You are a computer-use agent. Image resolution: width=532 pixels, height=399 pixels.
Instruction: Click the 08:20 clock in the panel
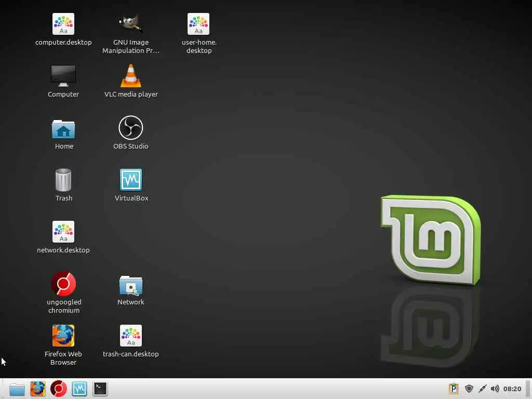pos(512,389)
